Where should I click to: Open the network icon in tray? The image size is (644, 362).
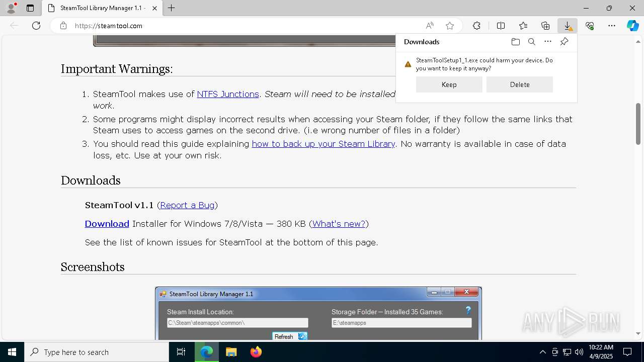pos(567,352)
